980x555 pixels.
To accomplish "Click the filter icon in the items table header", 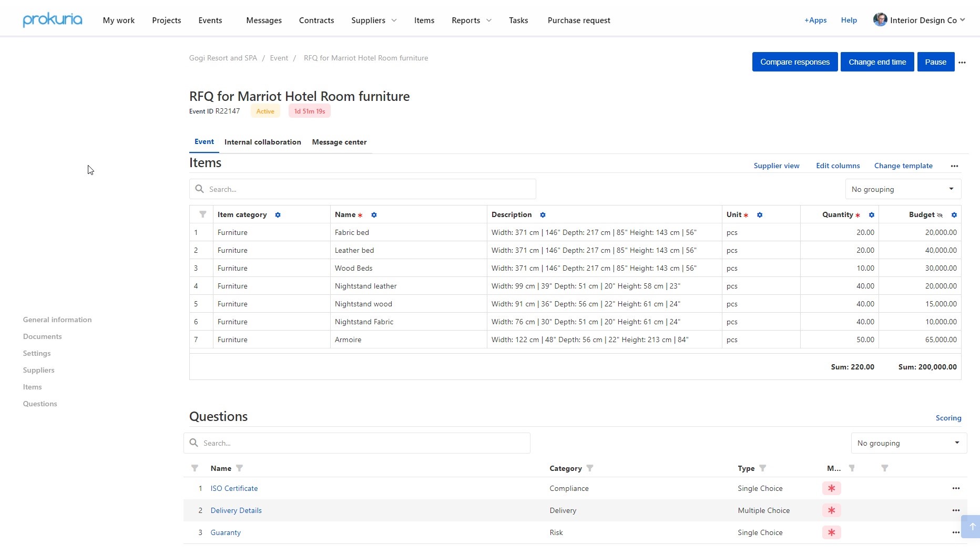I will point(202,214).
